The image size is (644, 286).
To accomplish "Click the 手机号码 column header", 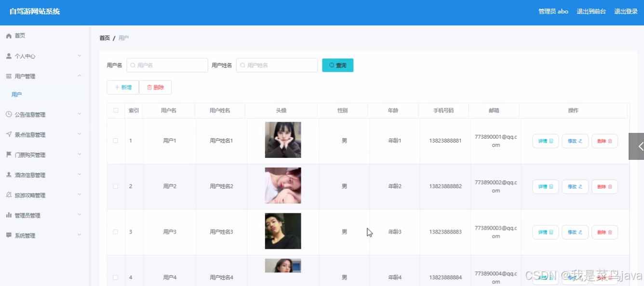I will coord(443,110).
